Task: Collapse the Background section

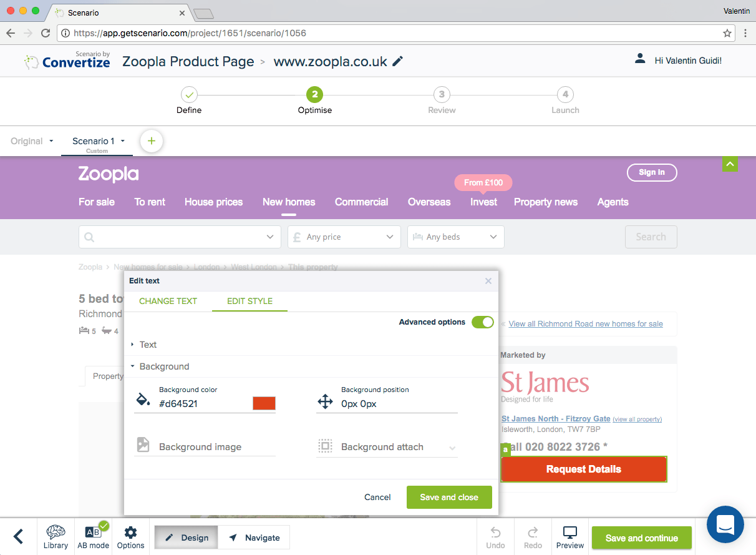Action: point(160,366)
